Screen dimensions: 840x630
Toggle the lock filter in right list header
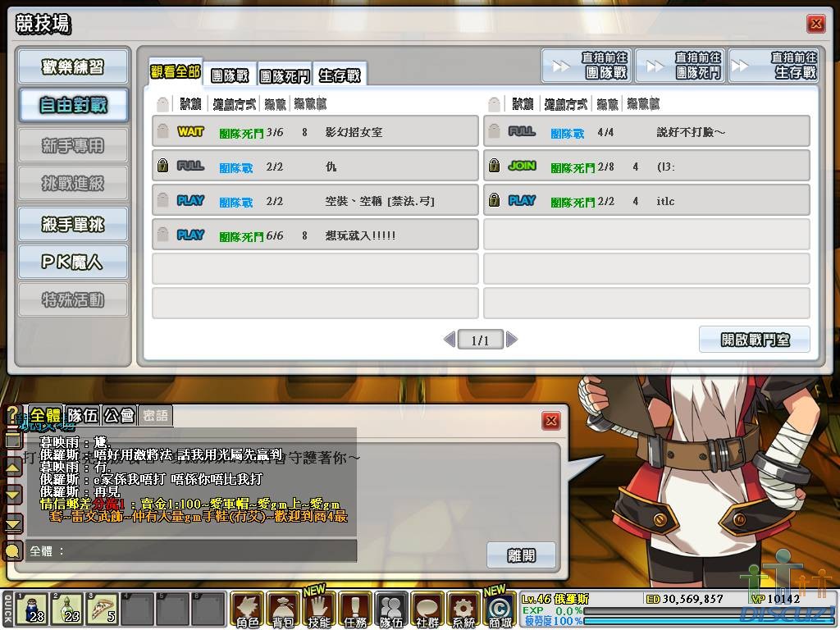494,104
